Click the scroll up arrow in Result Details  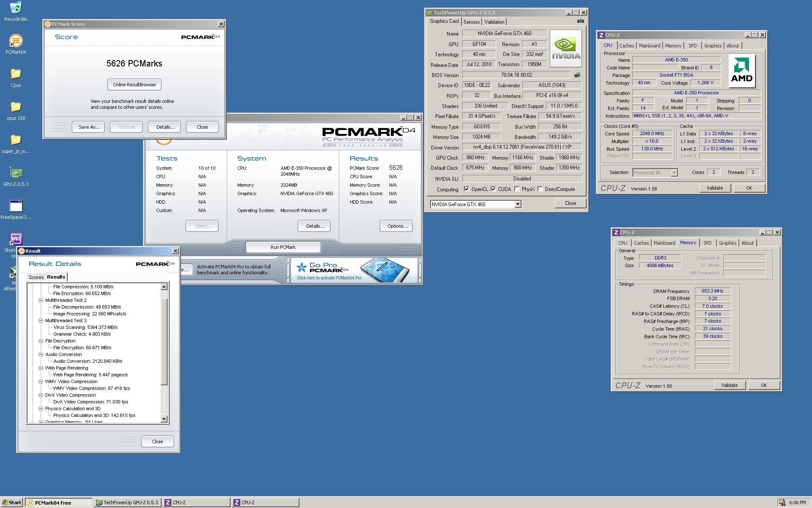point(164,287)
